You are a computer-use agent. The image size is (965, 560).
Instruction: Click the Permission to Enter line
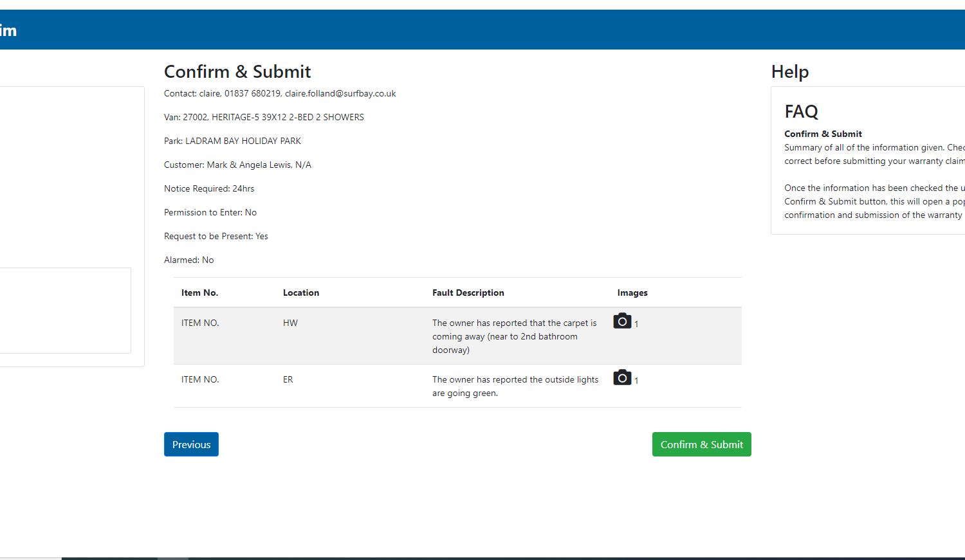210,212
